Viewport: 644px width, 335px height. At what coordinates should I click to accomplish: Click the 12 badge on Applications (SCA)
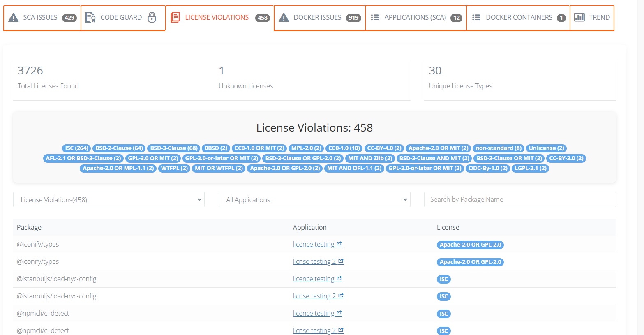[456, 18]
